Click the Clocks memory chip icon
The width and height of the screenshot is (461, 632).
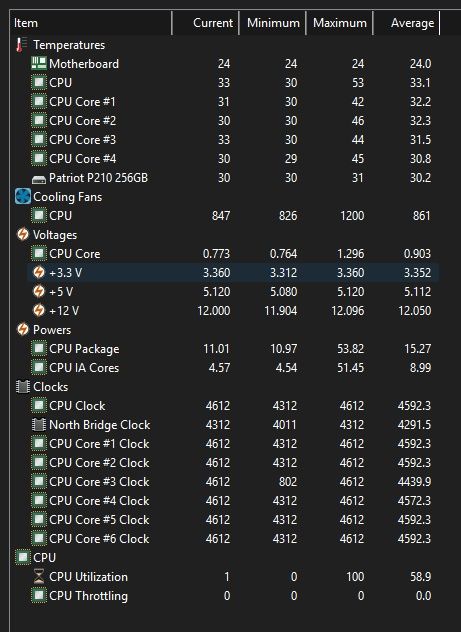[23, 387]
